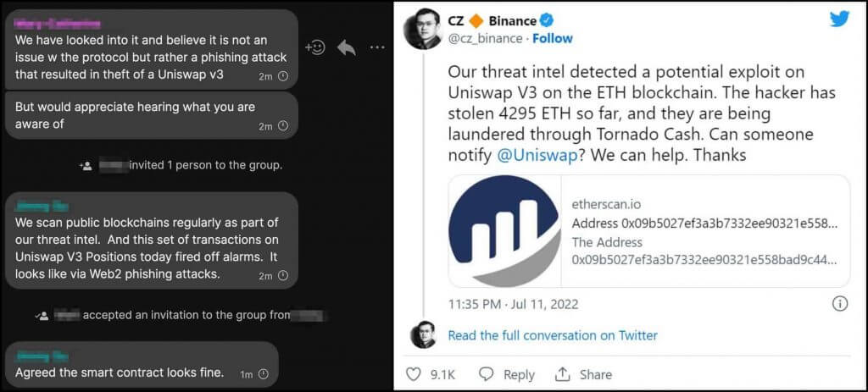Open the more options ellipsis menu
Screen dimensions: 868x392
pos(376,47)
